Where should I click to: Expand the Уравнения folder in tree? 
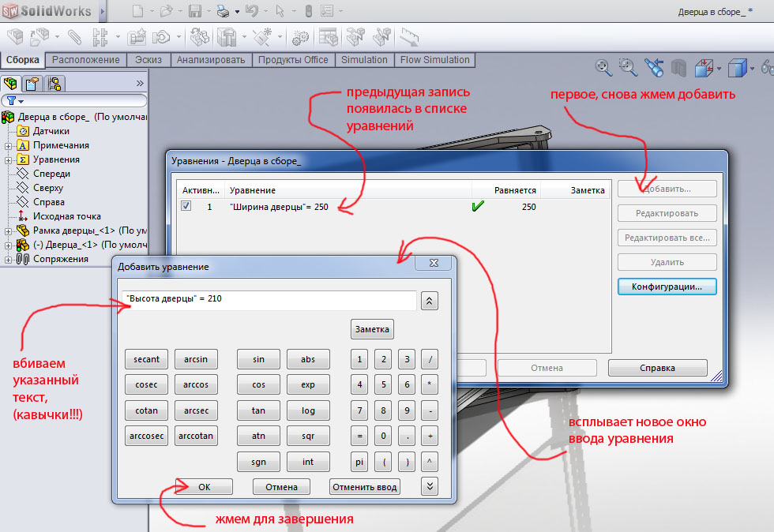(9, 159)
